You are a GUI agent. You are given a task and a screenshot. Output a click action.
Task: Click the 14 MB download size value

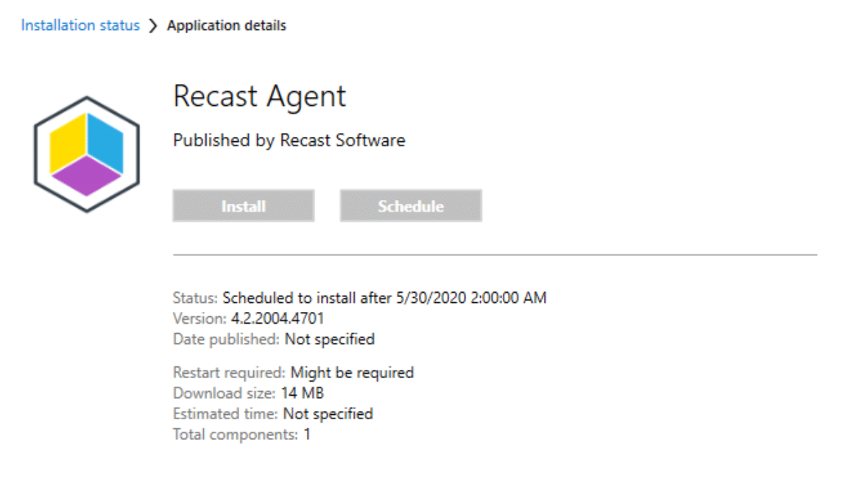(x=302, y=393)
